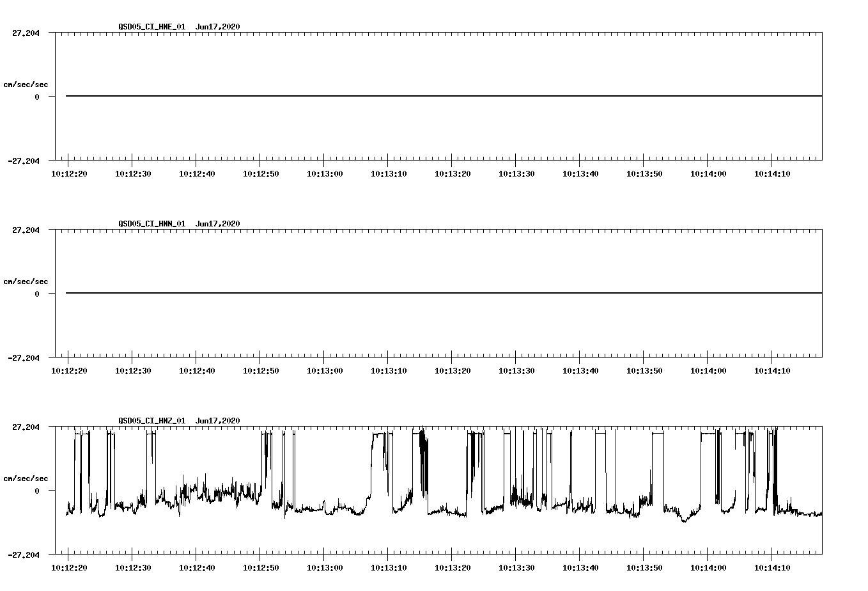The image size is (868, 591).
Task: Click the 10:13:30 time label under HNN plot
Action: [516, 371]
